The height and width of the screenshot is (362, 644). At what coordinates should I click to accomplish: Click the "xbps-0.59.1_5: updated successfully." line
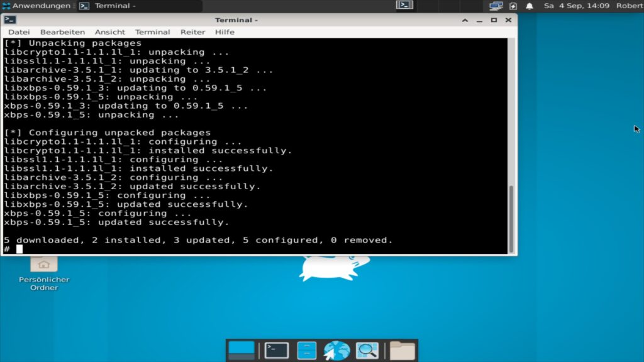click(116, 222)
